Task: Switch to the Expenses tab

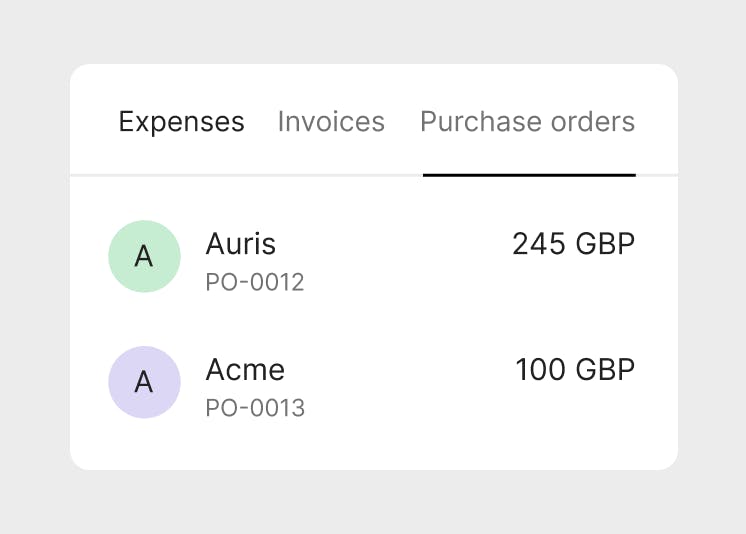Action: point(181,122)
